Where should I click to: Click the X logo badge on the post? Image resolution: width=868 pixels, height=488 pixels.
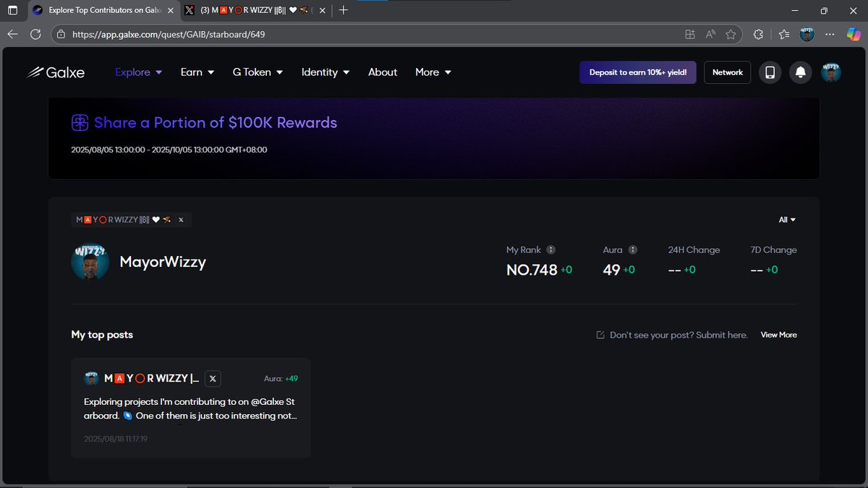pos(212,378)
